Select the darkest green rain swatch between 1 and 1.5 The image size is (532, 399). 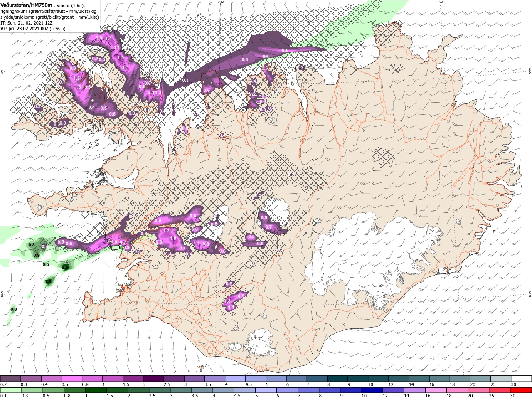pos(96,390)
